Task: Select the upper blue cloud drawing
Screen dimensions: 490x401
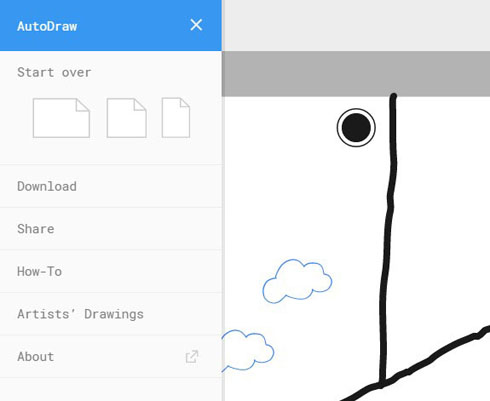Action: point(297,281)
